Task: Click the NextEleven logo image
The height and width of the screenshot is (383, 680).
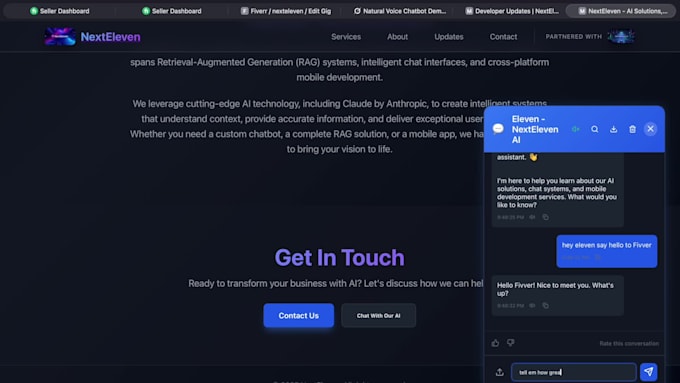Action: coord(60,36)
